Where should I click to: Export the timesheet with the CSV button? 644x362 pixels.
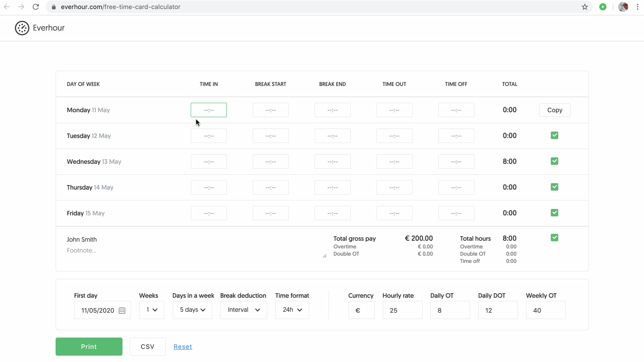coord(147,346)
